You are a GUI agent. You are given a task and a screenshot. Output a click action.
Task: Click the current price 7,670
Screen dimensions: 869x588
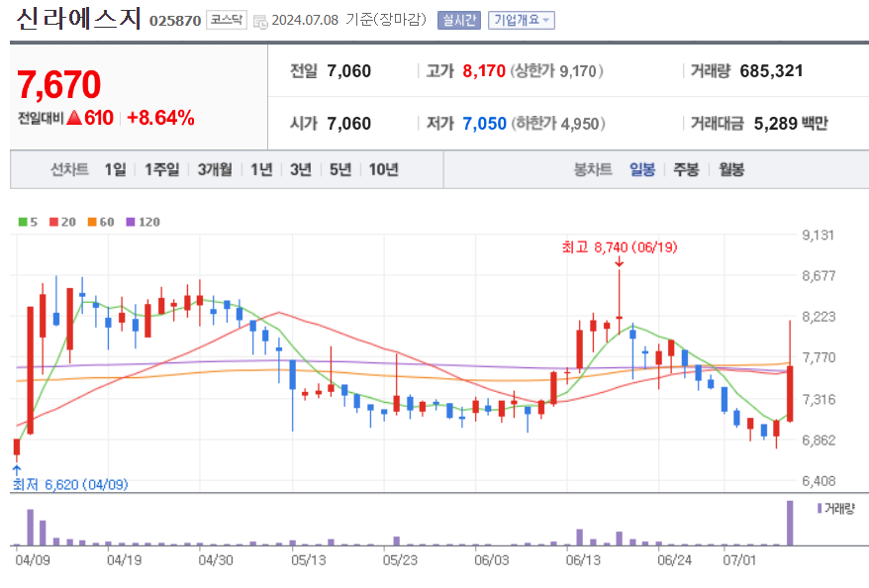click(58, 85)
